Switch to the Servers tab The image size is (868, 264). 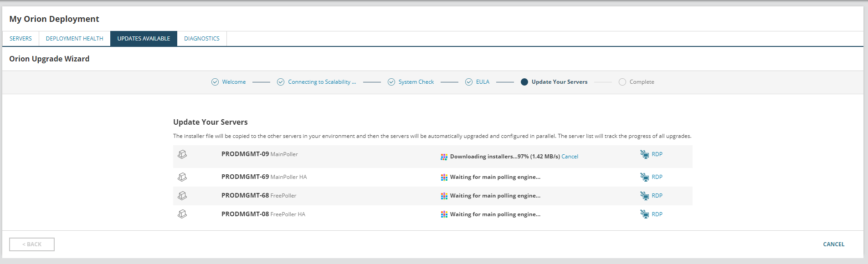21,39
